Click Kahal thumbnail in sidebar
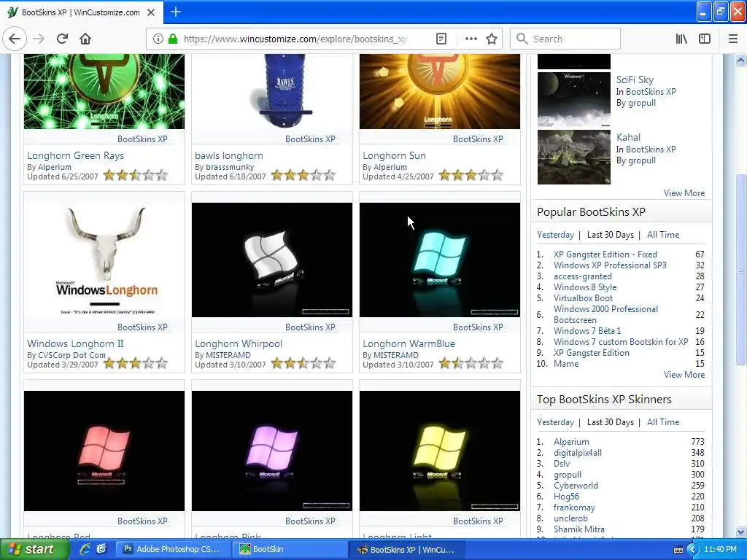Viewport: 747px width, 560px height. pos(573,157)
